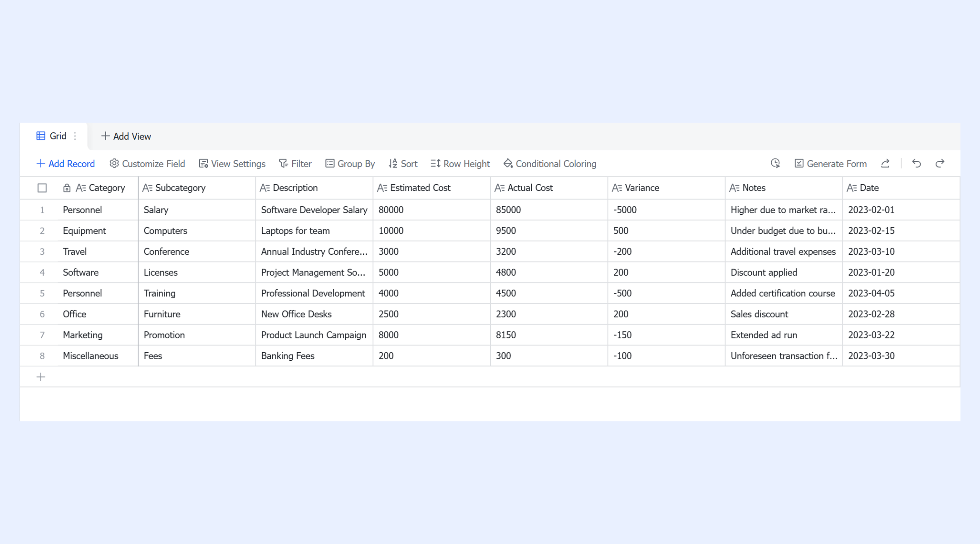
Task: Click the redo arrow
Action: click(940, 163)
